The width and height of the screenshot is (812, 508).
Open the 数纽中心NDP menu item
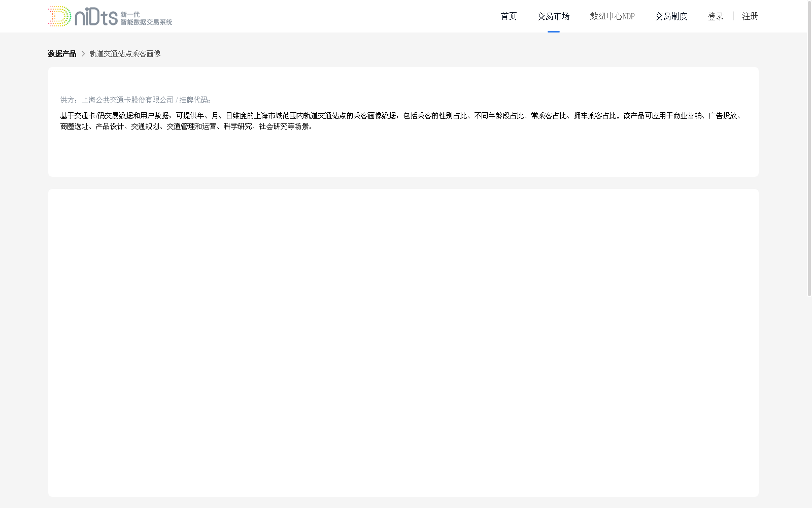[612, 16]
